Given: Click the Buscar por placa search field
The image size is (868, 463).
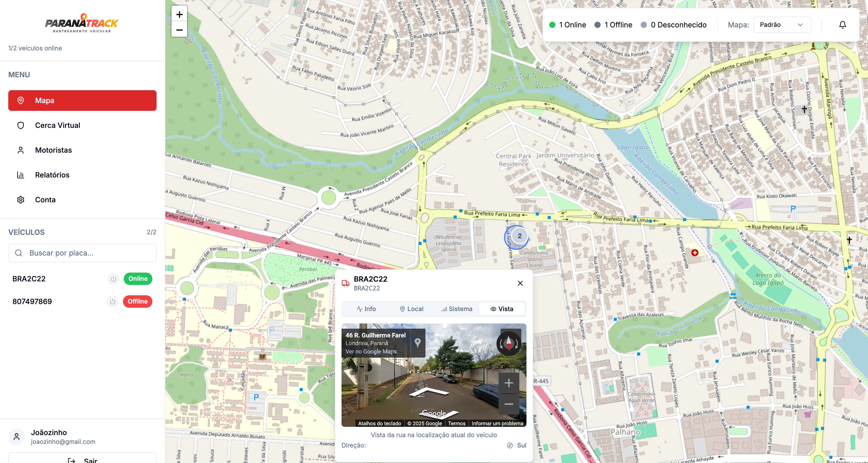Looking at the screenshot, I should coord(82,253).
